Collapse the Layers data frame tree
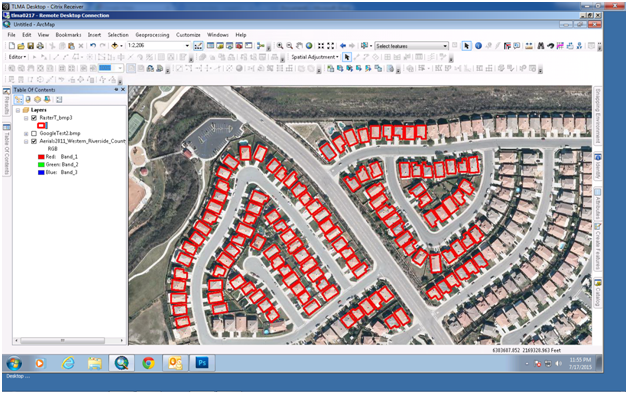This screenshot has height=394, width=628. 18,110
